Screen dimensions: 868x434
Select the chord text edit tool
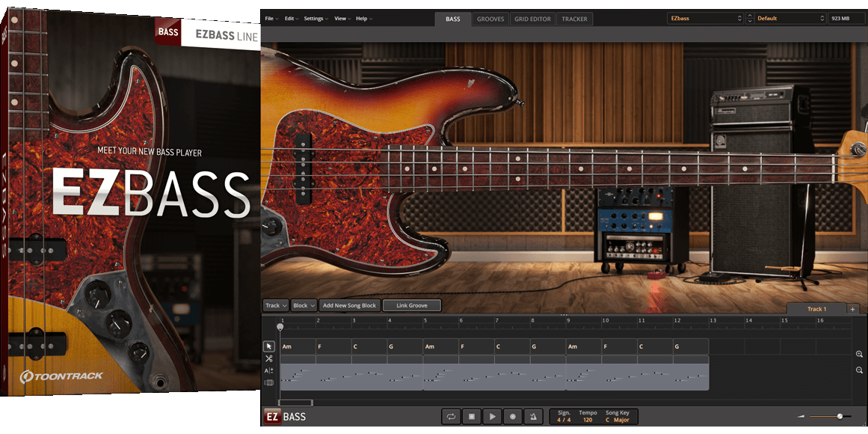coord(269,371)
